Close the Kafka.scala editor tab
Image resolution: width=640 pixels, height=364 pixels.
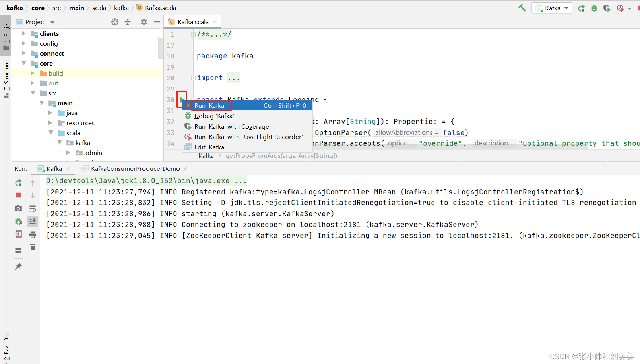point(215,22)
